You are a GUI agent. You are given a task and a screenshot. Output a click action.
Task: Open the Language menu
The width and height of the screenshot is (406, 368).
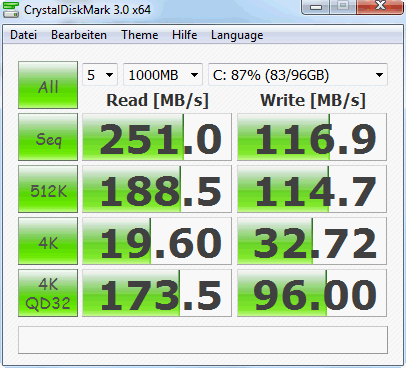tap(237, 35)
